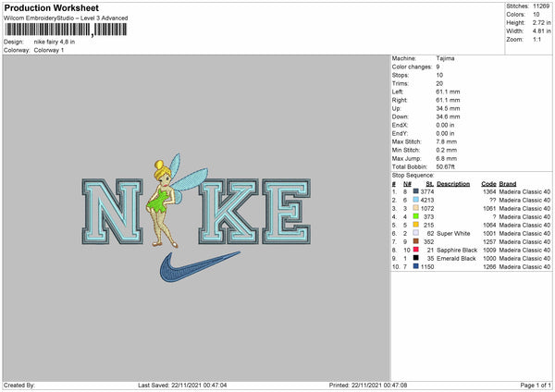The width and height of the screenshot is (555, 392).
Task: Click the 'Sapphire Black' description text
Action: (x=457, y=251)
